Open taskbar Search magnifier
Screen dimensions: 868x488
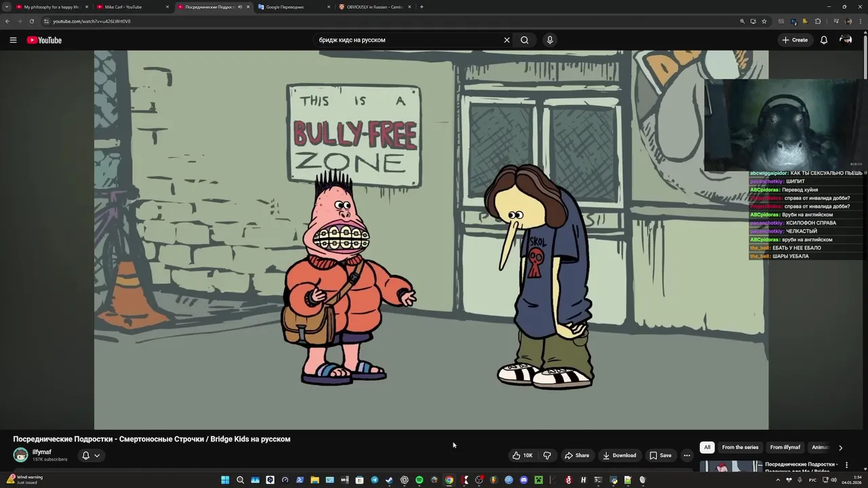240,480
